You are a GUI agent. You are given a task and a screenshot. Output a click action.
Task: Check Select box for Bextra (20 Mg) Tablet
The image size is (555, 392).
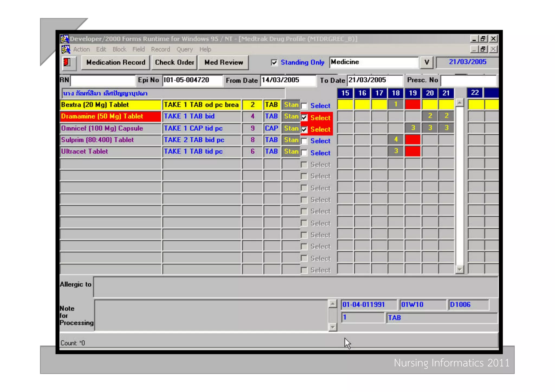pos(304,106)
